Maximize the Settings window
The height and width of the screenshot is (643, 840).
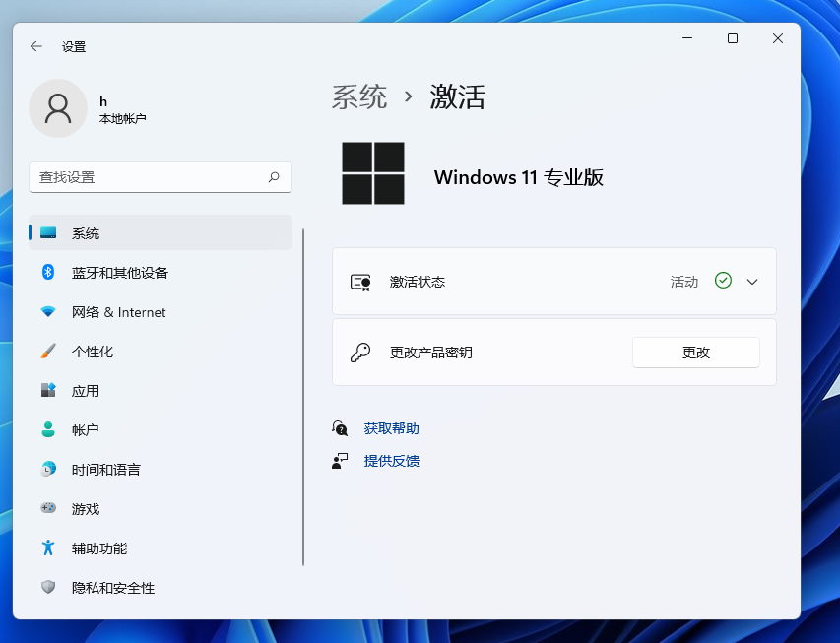(x=733, y=38)
